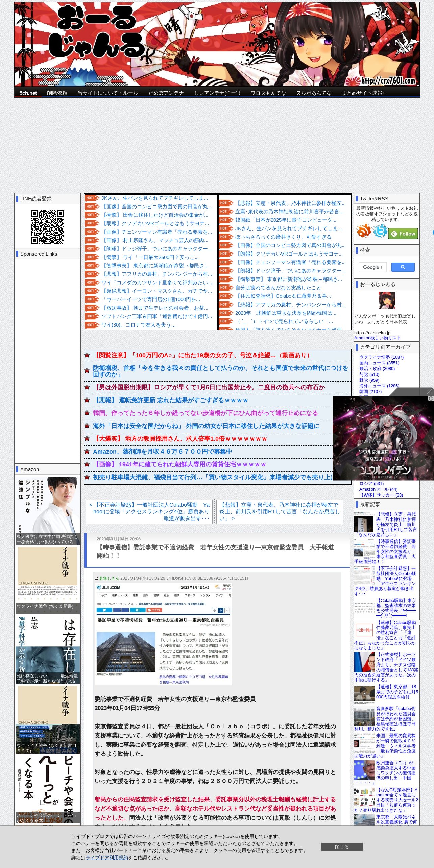
Task: Click the star icon beside Amazon、薬剤師 headline
Action: coord(87,452)
